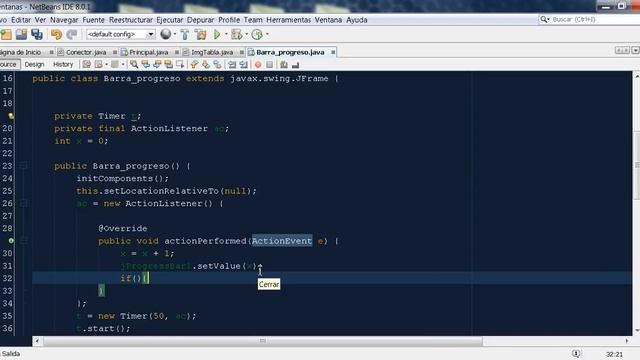Switch to Conector.java tab
The height and width of the screenshot is (360, 640).
[86, 52]
